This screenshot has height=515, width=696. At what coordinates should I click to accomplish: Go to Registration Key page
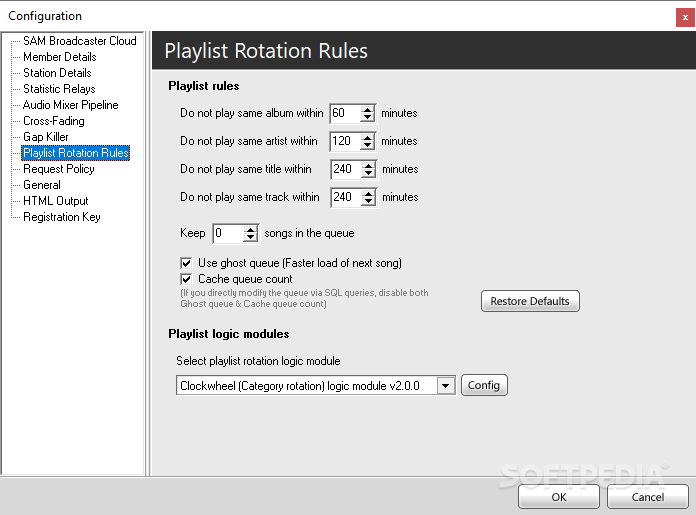pos(62,217)
